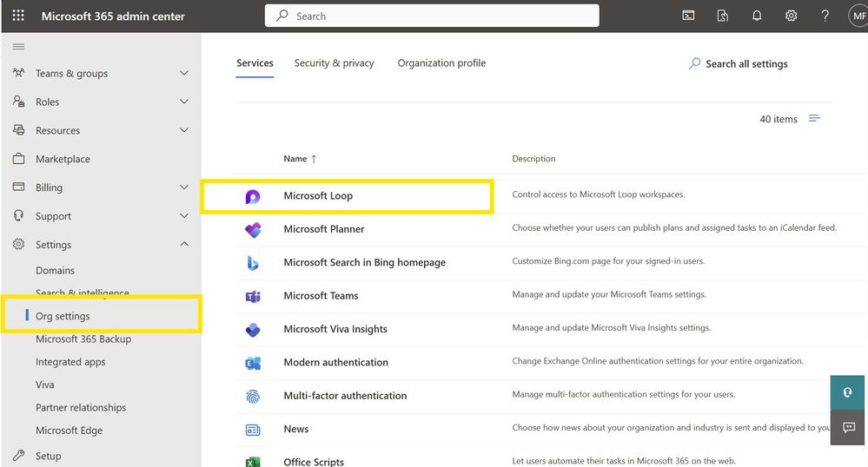The height and width of the screenshot is (467, 868).
Task: Click the document icon next to Cloud Shell
Action: 722,16
